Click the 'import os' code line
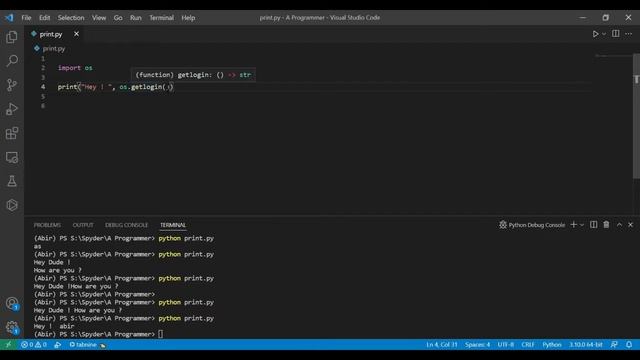 coord(75,68)
